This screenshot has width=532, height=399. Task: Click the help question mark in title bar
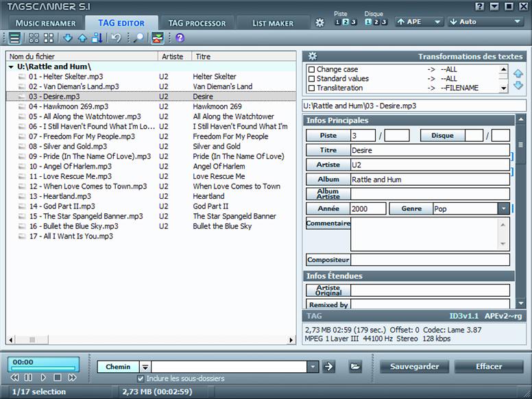coord(479,6)
